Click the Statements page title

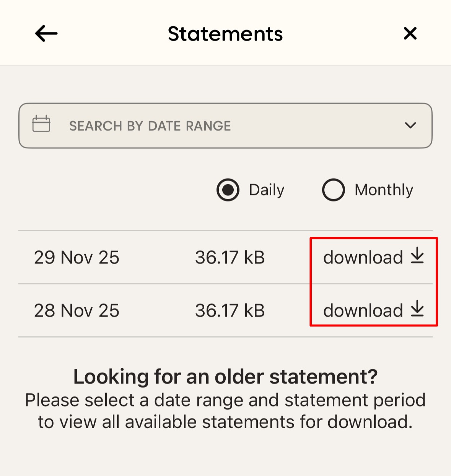click(225, 34)
